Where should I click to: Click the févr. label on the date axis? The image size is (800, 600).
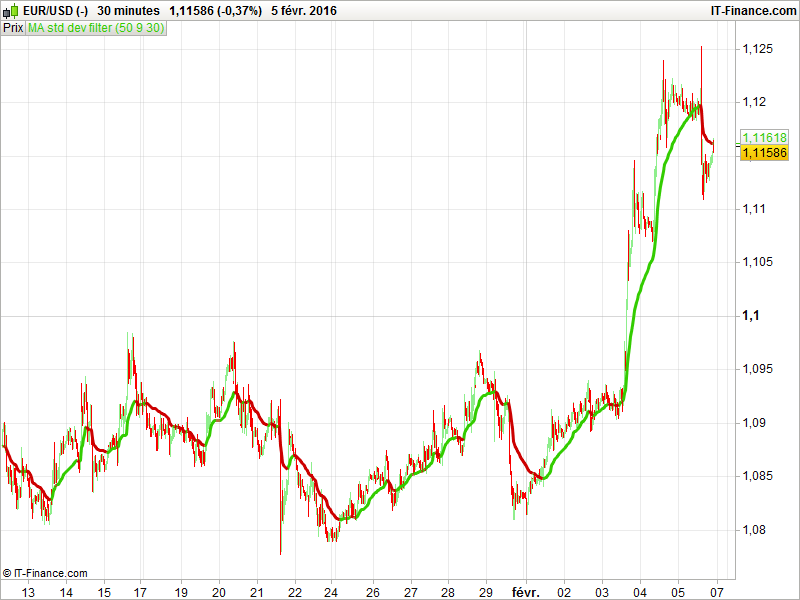tap(526, 590)
